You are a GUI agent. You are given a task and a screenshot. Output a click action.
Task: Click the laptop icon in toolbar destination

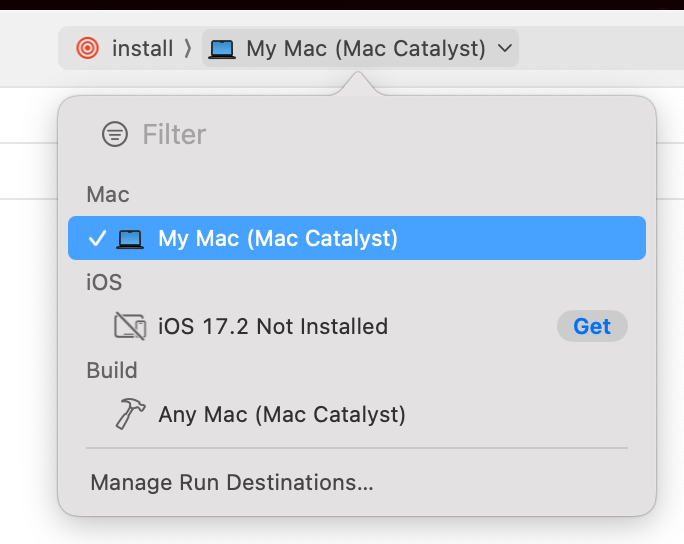click(x=222, y=49)
